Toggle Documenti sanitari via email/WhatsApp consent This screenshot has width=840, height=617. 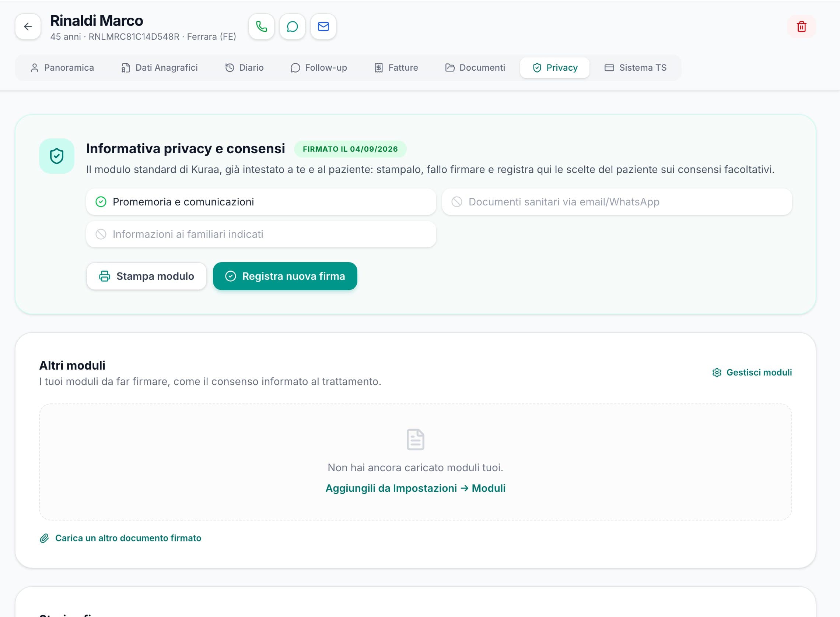[x=617, y=202]
